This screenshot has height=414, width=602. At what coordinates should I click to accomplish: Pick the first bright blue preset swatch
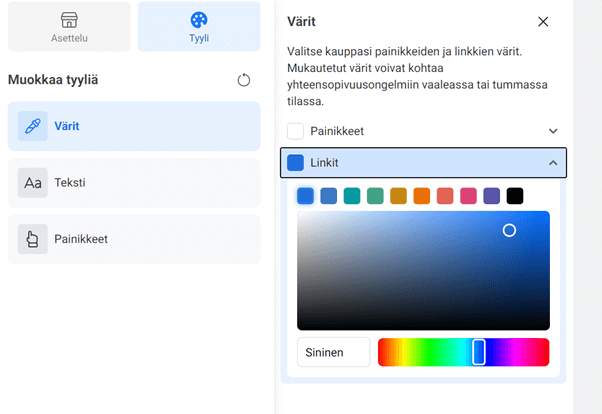(x=305, y=196)
